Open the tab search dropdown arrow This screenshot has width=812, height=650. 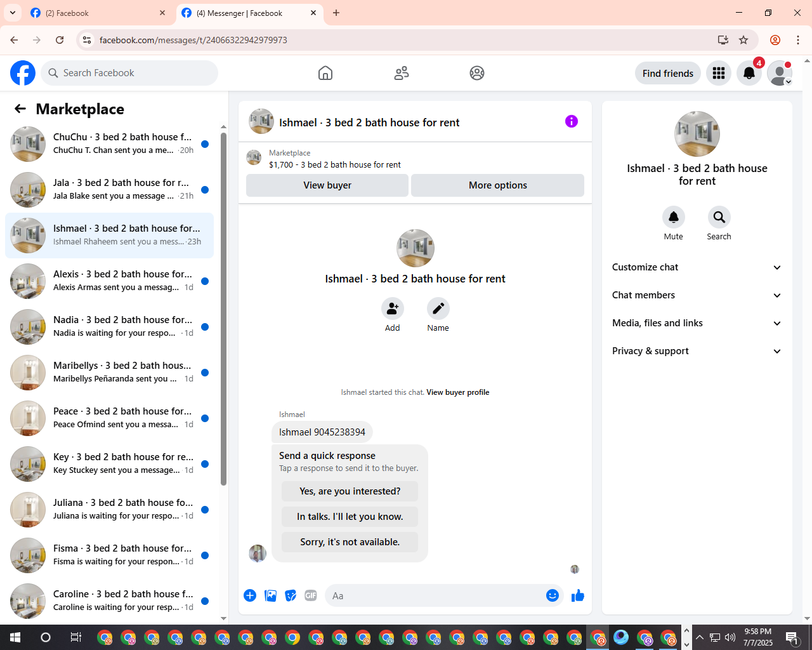13,13
